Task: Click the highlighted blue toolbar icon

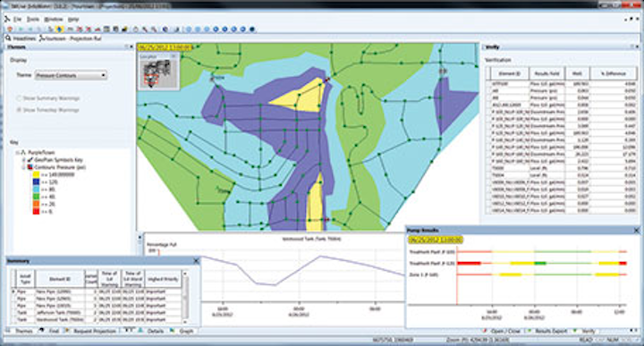Action: (x=60, y=30)
